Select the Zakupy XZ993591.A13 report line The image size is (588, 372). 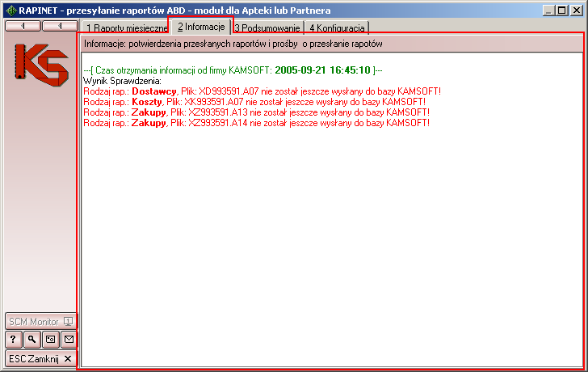pos(256,112)
